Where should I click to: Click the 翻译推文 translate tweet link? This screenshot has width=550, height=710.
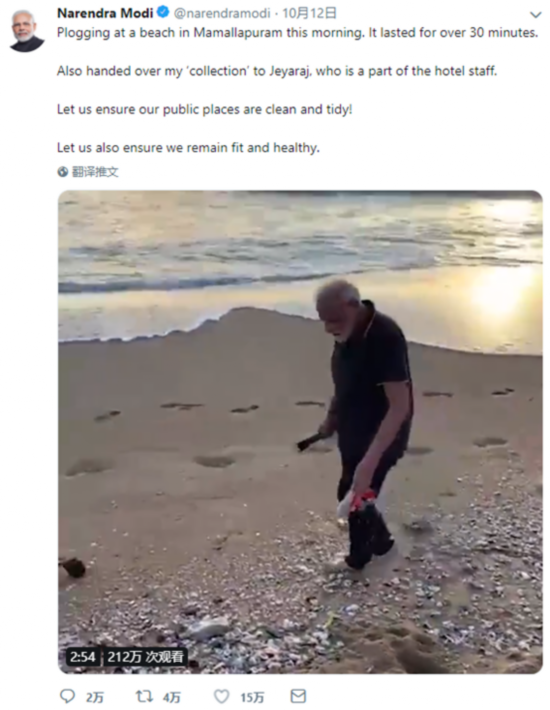pos(95,172)
